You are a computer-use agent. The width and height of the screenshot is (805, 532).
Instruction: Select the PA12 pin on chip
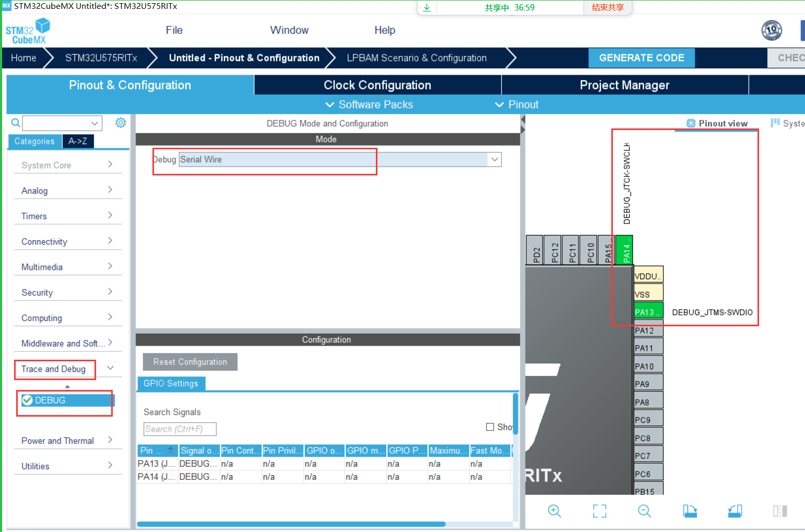point(648,330)
